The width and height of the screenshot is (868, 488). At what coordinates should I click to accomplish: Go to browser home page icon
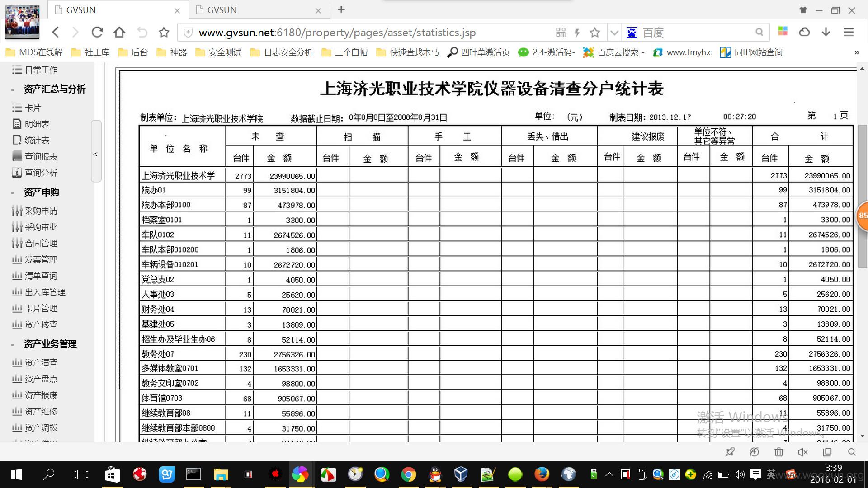pos(119,32)
